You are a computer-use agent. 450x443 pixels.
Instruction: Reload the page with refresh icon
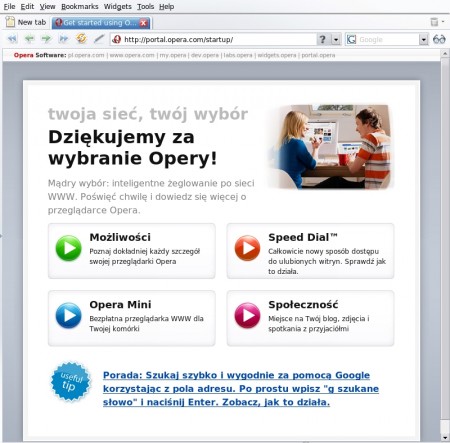click(81, 39)
